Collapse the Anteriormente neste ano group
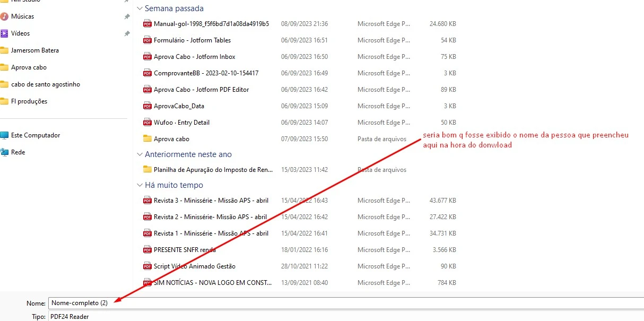This screenshot has height=321, width=644. tap(140, 154)
